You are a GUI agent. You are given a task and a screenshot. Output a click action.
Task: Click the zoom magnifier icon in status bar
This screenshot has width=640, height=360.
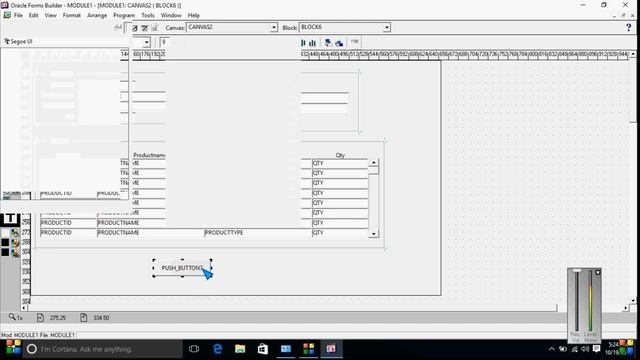tap(12, 317)
